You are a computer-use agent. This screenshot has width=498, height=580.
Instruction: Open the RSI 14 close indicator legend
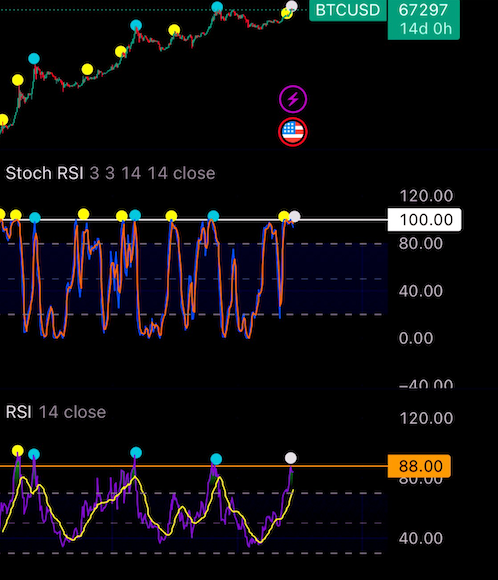coord(56,412)
